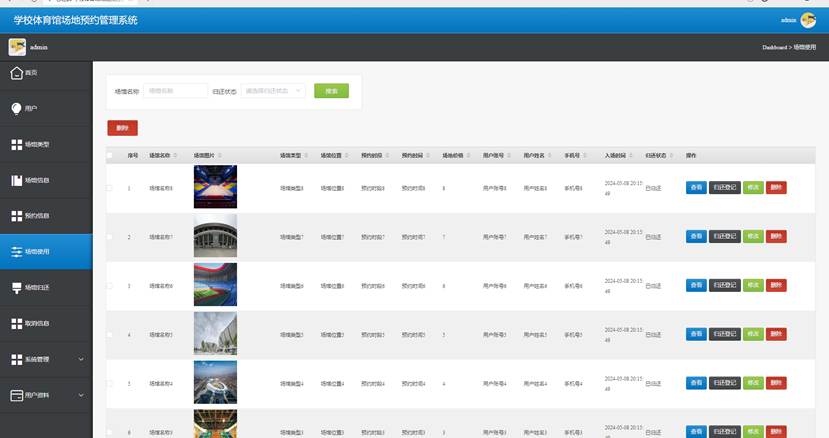829x438 pixels.
Task: Click the 场地使用 sliders icon in sidebar
Action: [16, 252]
